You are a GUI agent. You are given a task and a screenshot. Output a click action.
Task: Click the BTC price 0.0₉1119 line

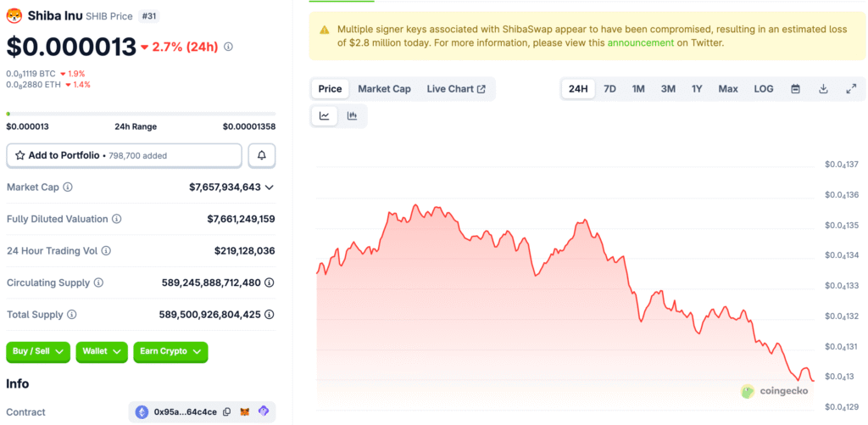click(46, 74)
